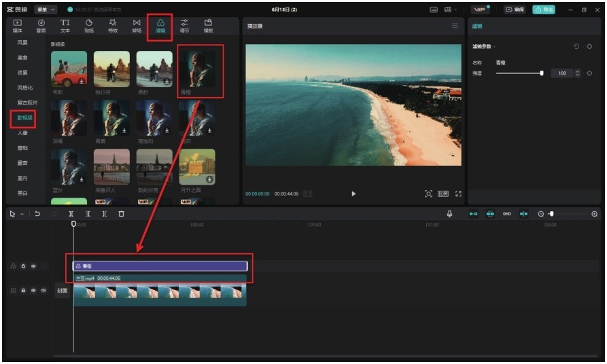Select the 风景 filter category
Screen dimensions: 607x364
pyautogui.click(x=22, y=43)
